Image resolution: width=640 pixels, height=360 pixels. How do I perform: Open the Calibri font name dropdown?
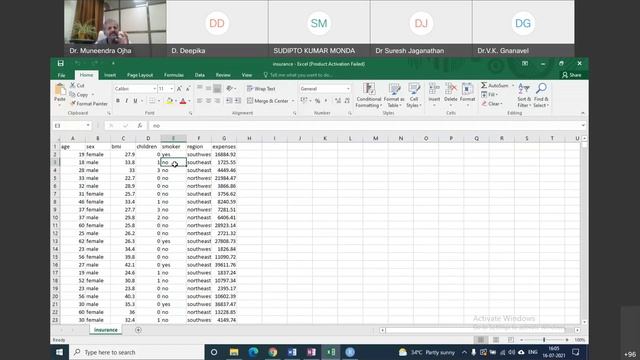pos(154,89)
